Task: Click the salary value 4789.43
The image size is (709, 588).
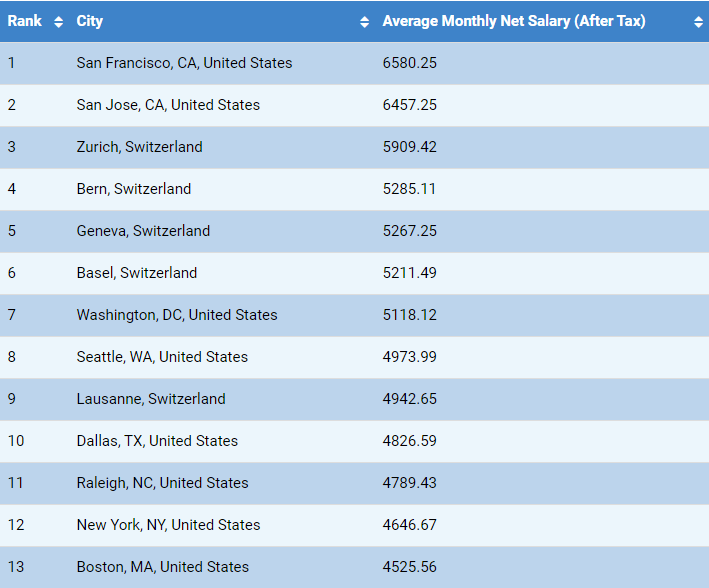Action: pyautogui.click(x=409, y=483)
